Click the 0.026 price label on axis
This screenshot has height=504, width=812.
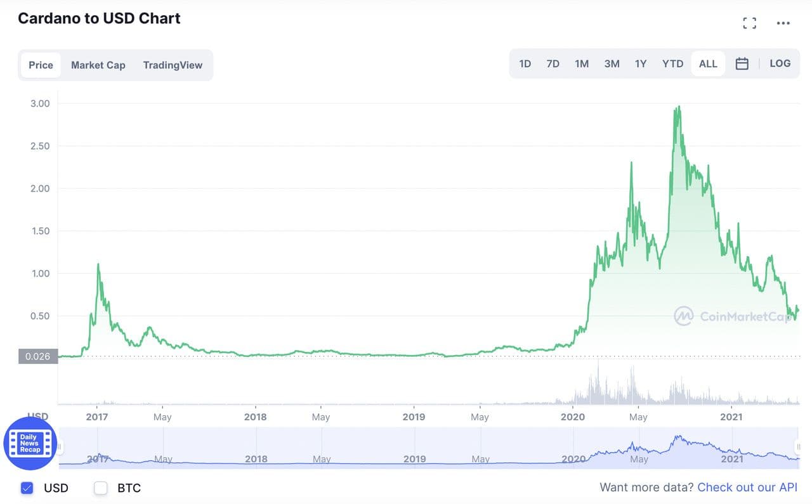coord(38,356)
